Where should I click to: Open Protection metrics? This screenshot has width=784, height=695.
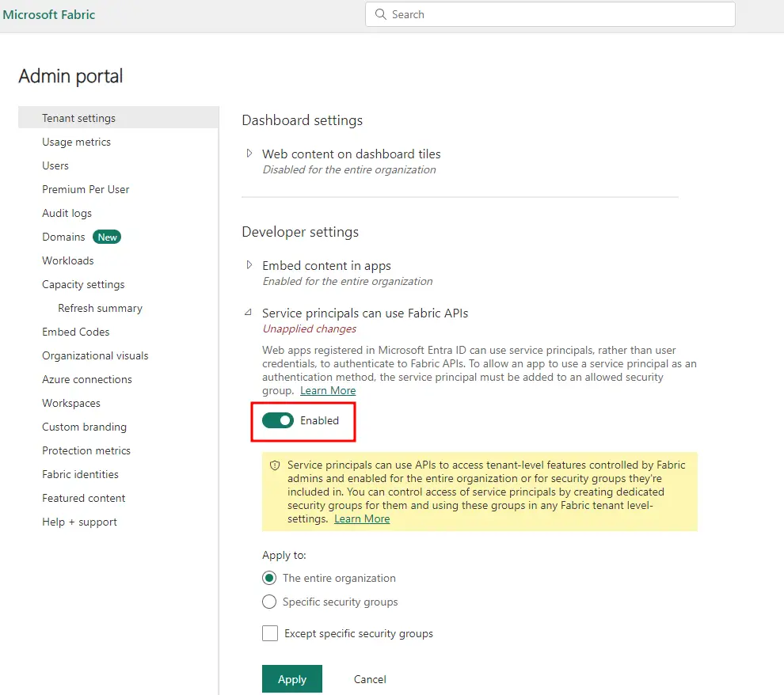[86, 450]
